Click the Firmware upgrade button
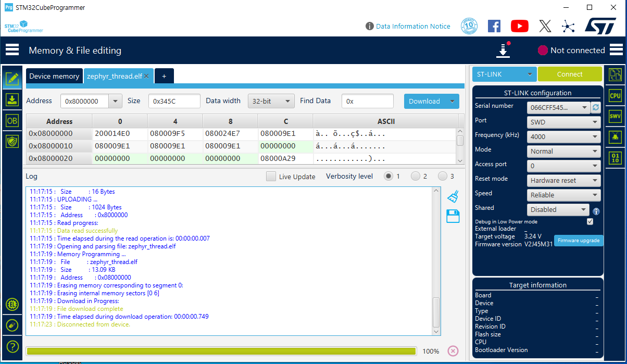Image resolution: width=627 pixels, height=364 pixels. [x=579, y=241]
